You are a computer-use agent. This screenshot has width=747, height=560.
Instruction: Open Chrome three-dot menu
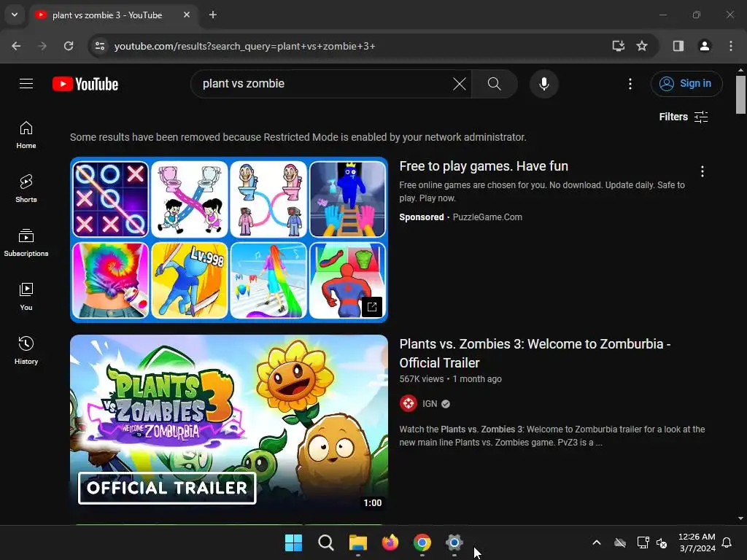pos(731,46)
